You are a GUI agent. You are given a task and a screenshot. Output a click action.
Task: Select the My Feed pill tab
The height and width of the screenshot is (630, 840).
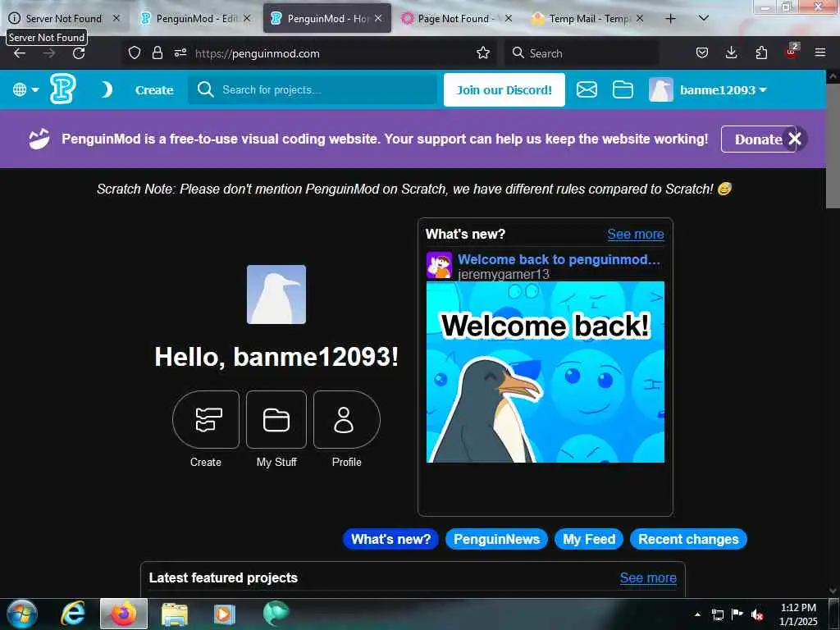click(x=589, y=539)
